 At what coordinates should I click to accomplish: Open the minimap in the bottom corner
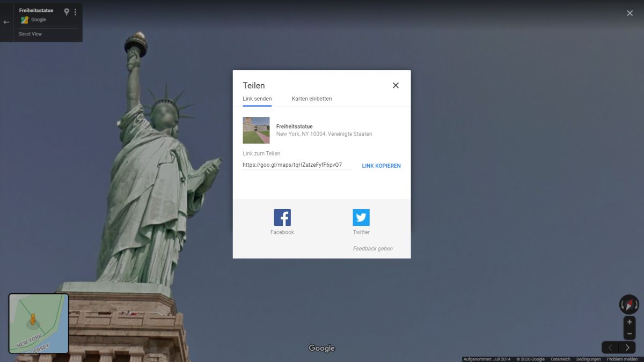(x=39, y=323)
